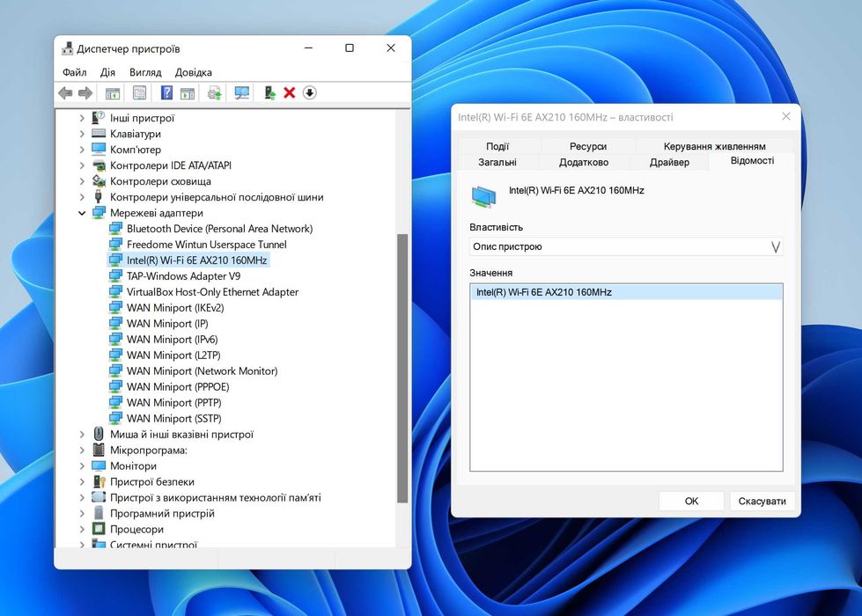Select WAN Miniport (L2TP)
Screen dimensions: 862x616
(173, 356)
